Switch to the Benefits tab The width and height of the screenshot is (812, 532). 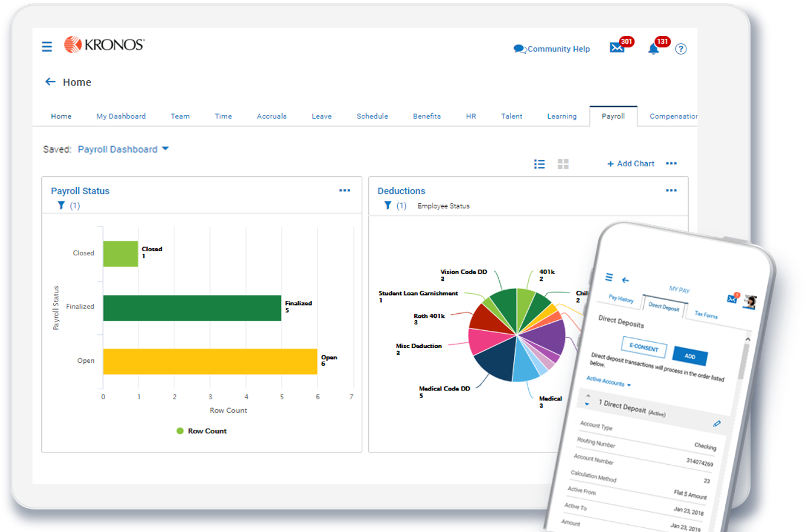coord(427,116)
